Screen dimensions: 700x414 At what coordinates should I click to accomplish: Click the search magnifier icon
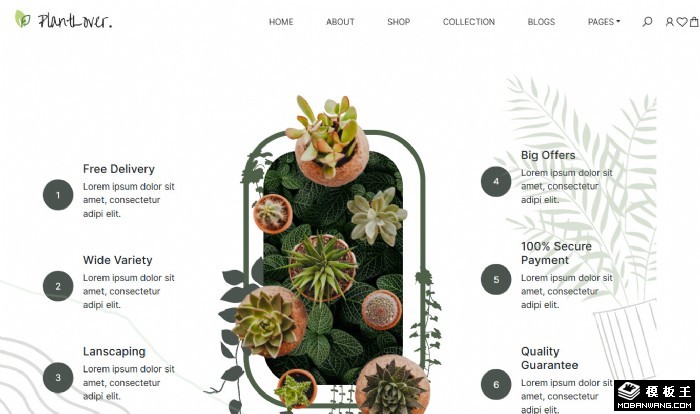click(647, 21)
